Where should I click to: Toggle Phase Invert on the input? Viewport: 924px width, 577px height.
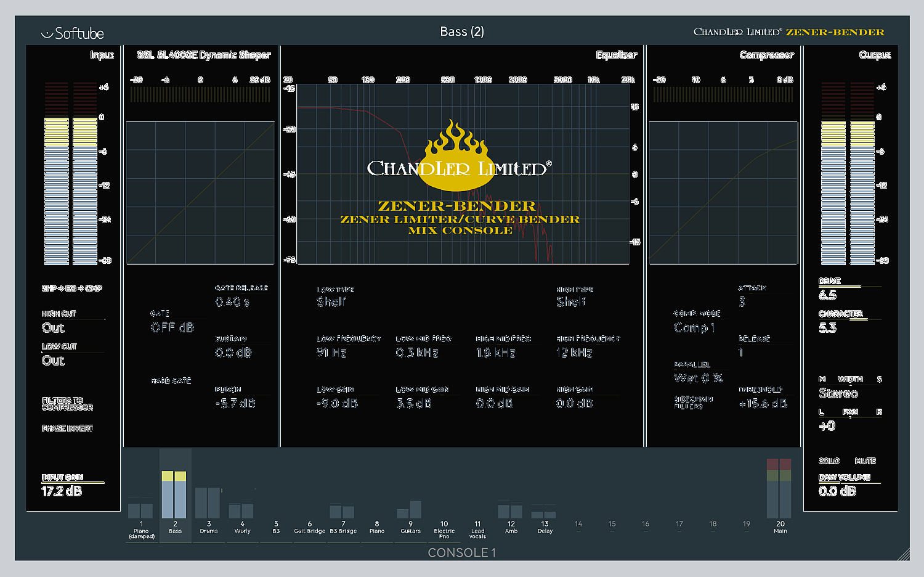tap(67, 428)
